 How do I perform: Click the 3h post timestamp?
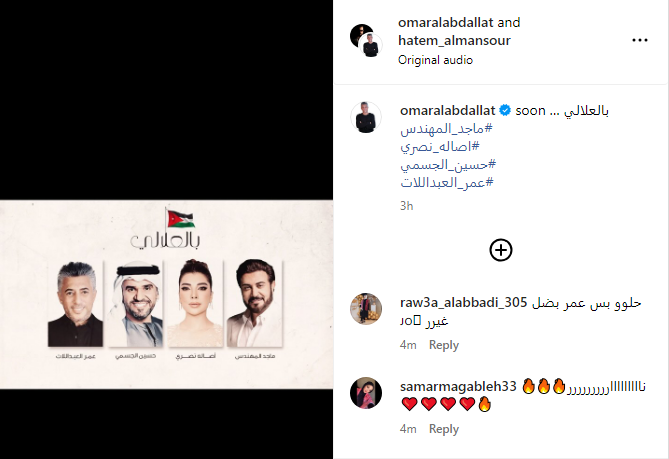point(407,206)
